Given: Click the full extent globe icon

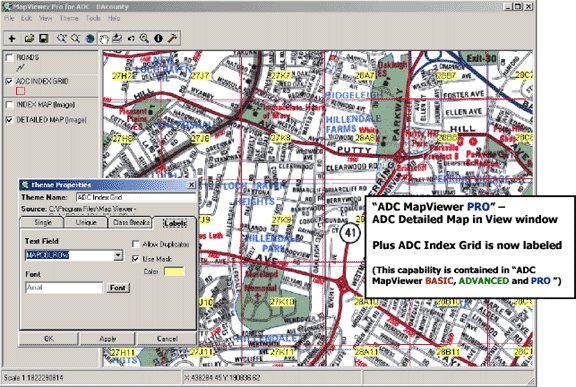Looking at the screenshot, I should tap(90, 38).
